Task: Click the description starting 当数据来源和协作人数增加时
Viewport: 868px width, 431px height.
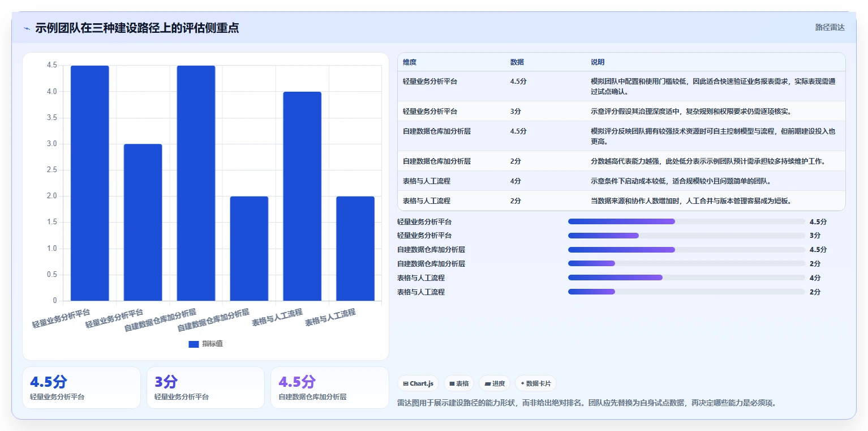Action: 691,201
